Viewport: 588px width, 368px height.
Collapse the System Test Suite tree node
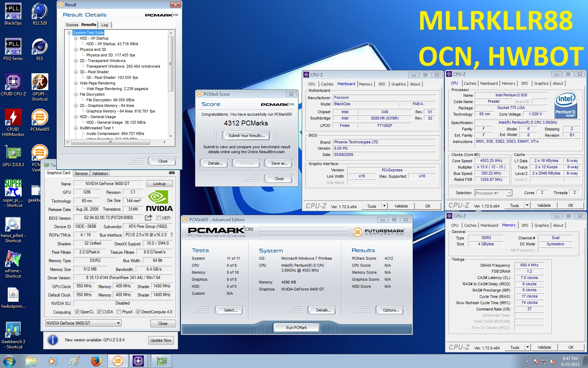pyautogui.click(x=70, y=33)
